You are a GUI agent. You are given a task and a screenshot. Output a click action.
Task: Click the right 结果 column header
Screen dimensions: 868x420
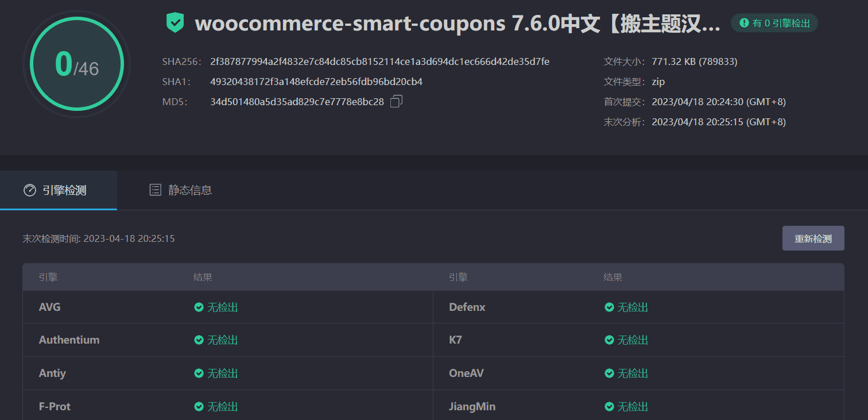coord(613,277)
